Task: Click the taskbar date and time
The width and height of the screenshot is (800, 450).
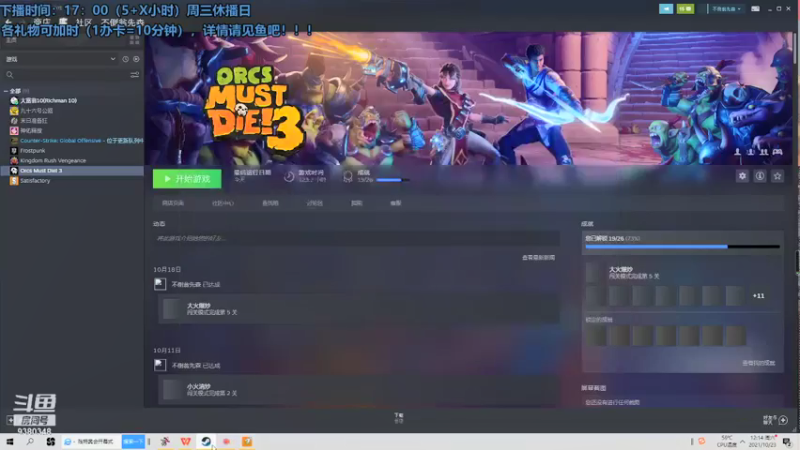Action: click(763, 442)
